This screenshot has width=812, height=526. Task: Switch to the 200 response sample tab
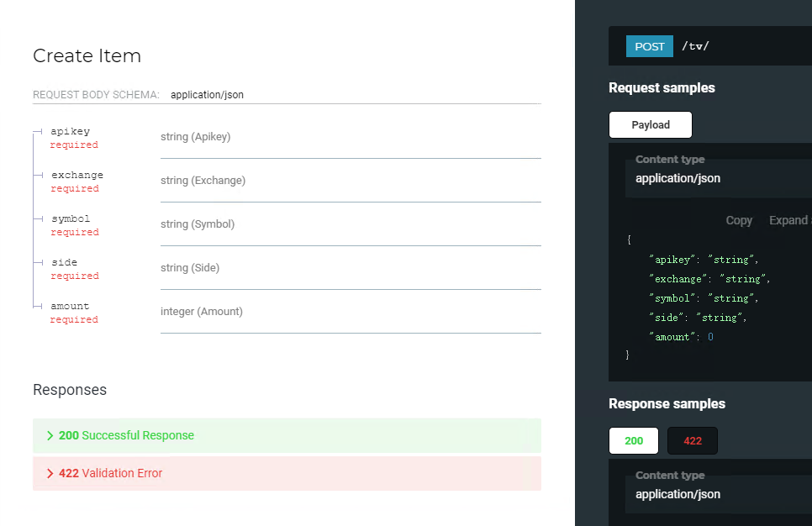pos(634,440)
